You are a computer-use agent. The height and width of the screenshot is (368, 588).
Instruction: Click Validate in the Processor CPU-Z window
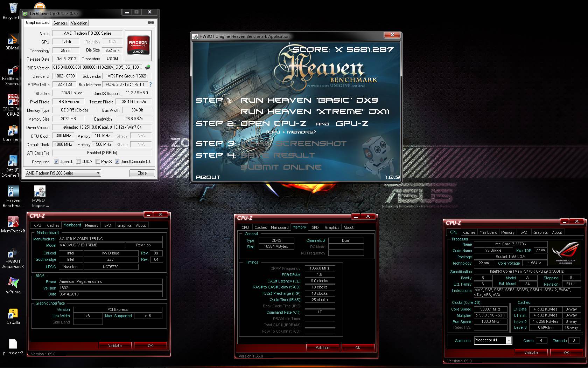[x=531, y=353]
